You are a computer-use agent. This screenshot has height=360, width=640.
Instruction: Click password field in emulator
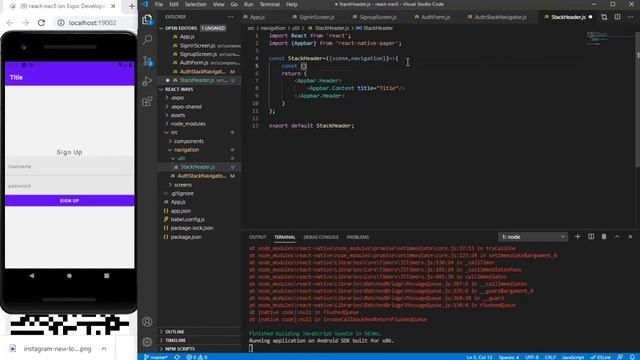pos(69,186)
